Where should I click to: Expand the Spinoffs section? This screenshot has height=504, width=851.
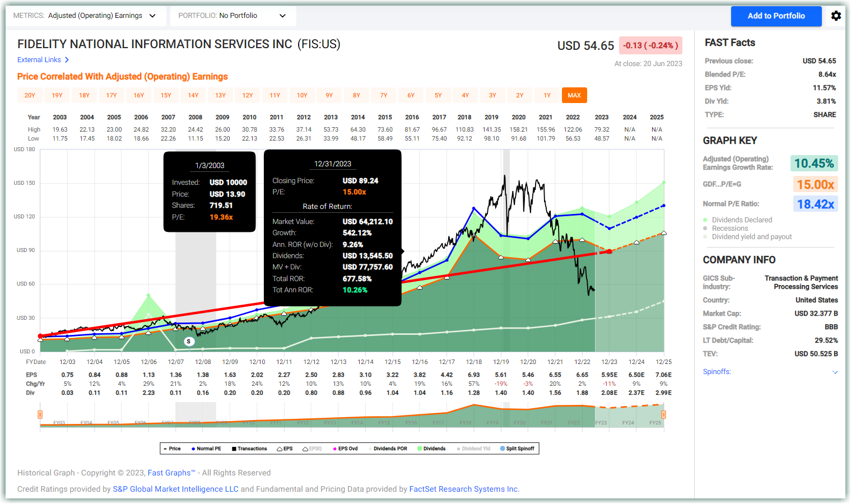pyautogui.click(x=835, y=372)
